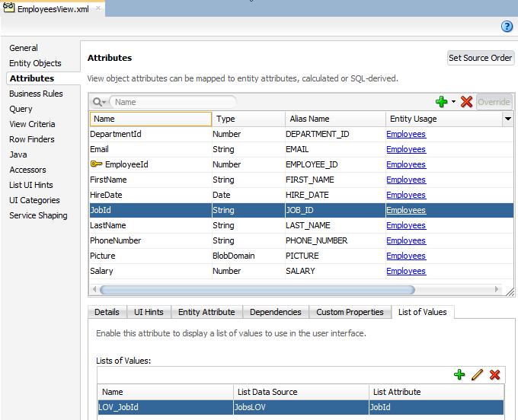Click the Employees link in Picture row
The height and width of the screenshot is (420, 518).
(406, 256)
